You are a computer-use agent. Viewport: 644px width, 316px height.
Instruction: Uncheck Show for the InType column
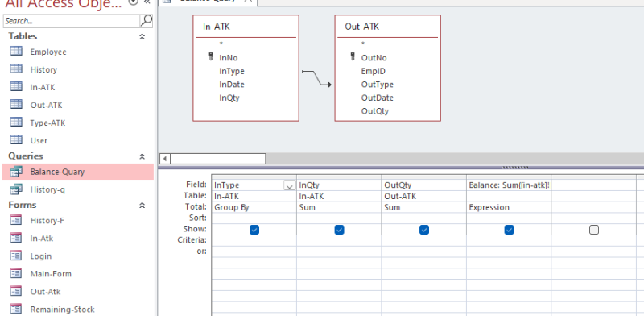tap(254, 230)
